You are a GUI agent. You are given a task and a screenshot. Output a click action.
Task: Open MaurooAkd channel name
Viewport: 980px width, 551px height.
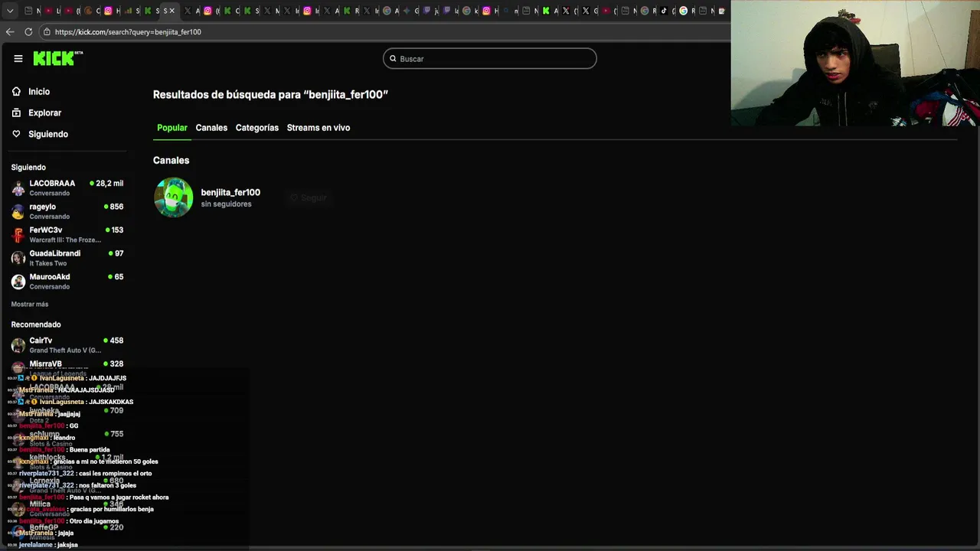click(x=50, y=277)
